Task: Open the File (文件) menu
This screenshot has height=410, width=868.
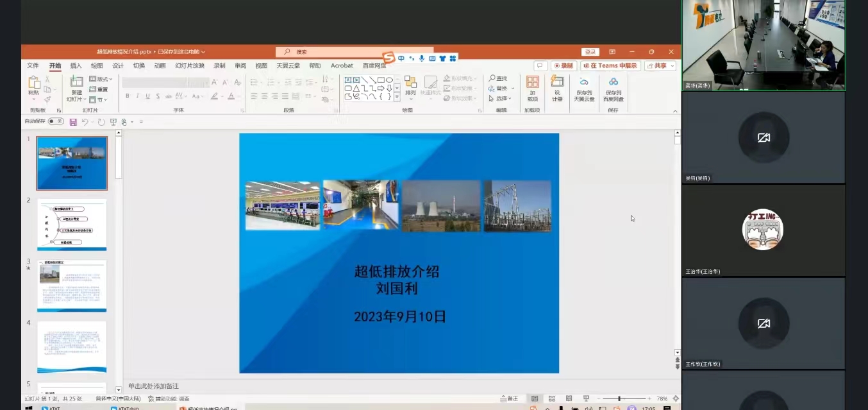Action: point(33,65)
